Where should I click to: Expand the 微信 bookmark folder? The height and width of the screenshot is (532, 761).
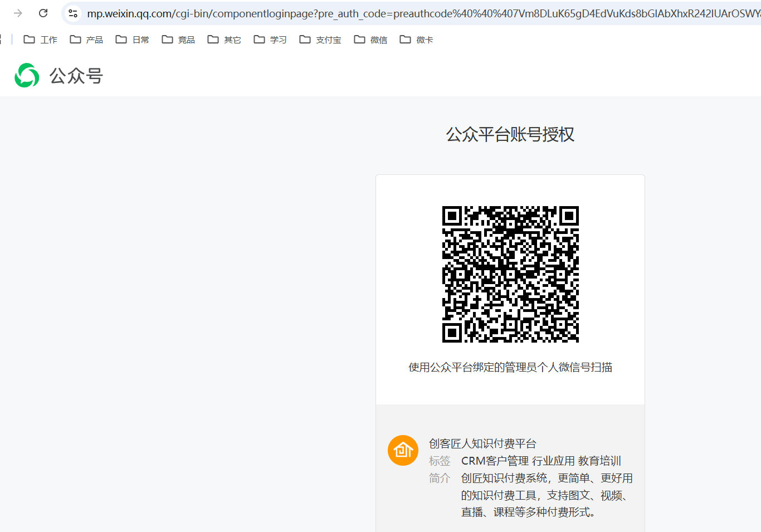pos(371,40)
